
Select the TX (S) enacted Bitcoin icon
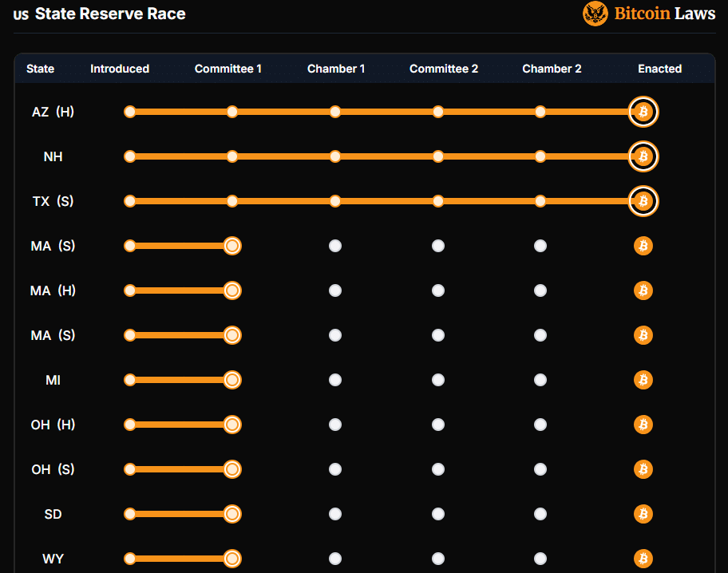tap(643, 201)
